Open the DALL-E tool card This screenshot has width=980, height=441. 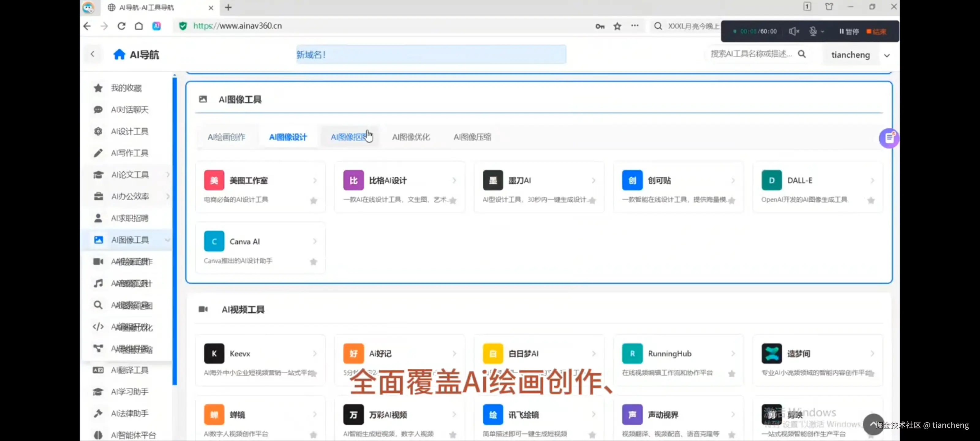[818, 187]
